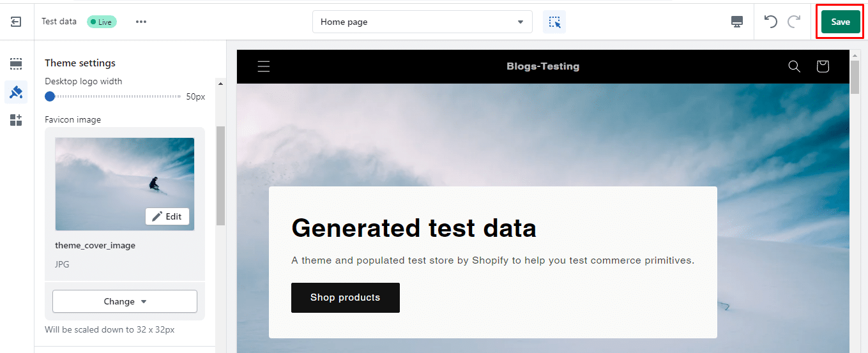Open the App embeds sidebar icon

16,120
